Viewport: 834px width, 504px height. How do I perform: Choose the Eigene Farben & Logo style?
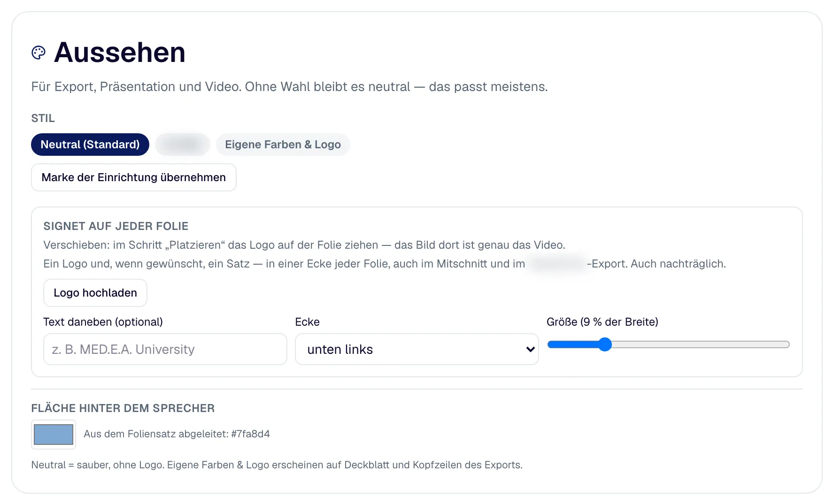283,145
